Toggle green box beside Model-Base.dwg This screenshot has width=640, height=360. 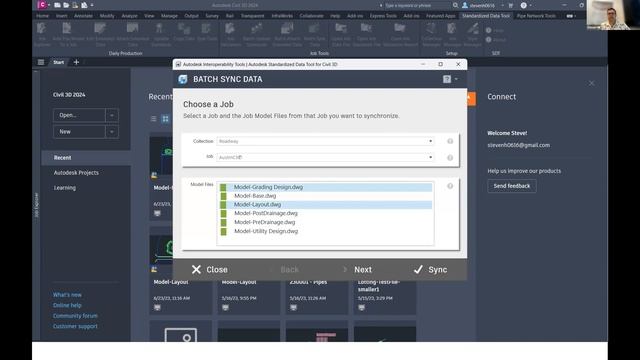pyautogui.click(x=223, y=196)
